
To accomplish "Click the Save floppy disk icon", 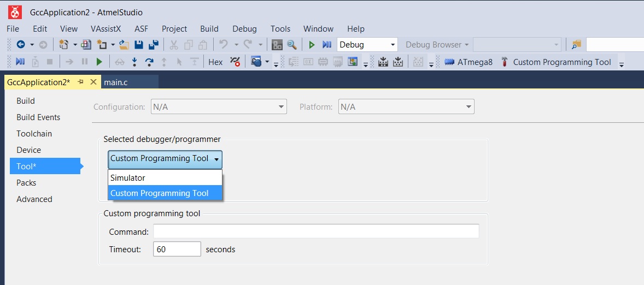I will click(x=139, y=45).
